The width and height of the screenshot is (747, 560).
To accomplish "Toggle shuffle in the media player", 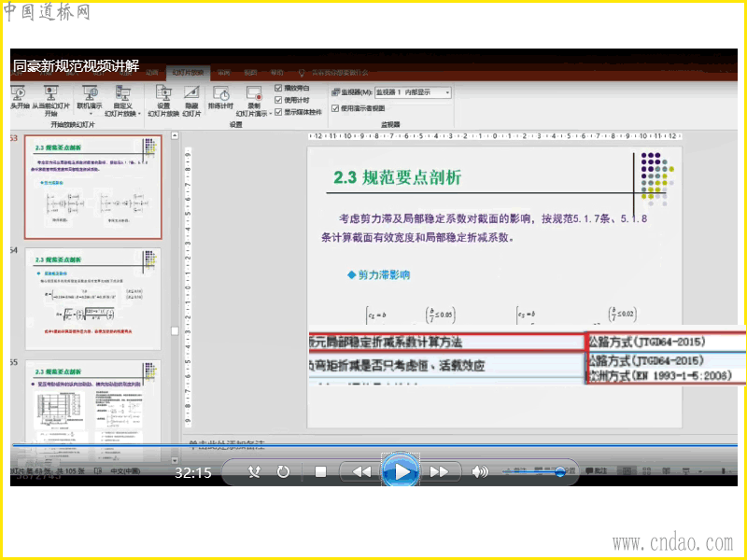I will click(x=254, y=471).
